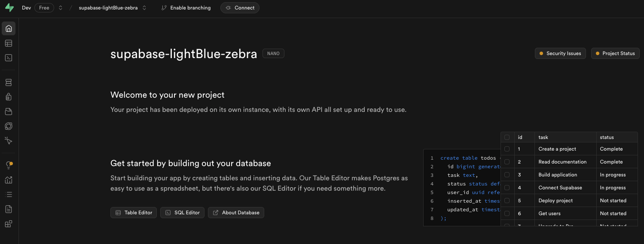The width and height of the screenshot is (644, 244).
Task: Click the Connect button
Action: (240, 8)
